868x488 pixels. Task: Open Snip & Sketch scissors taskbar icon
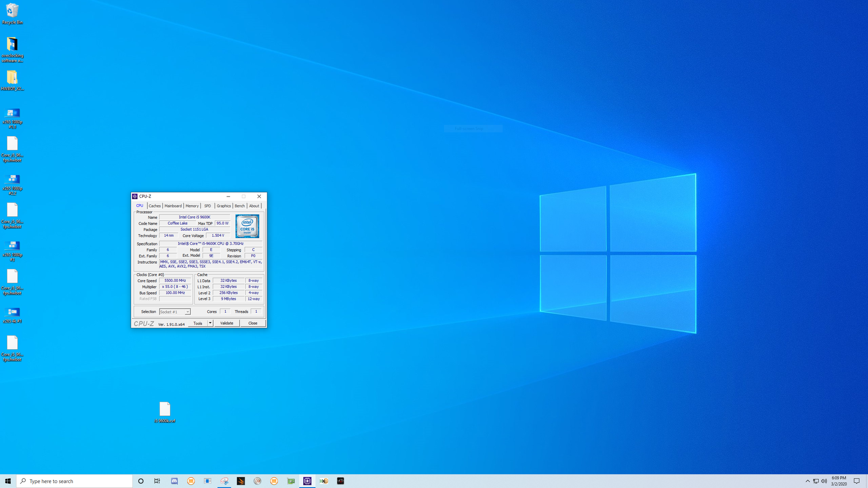pos(224,481)
